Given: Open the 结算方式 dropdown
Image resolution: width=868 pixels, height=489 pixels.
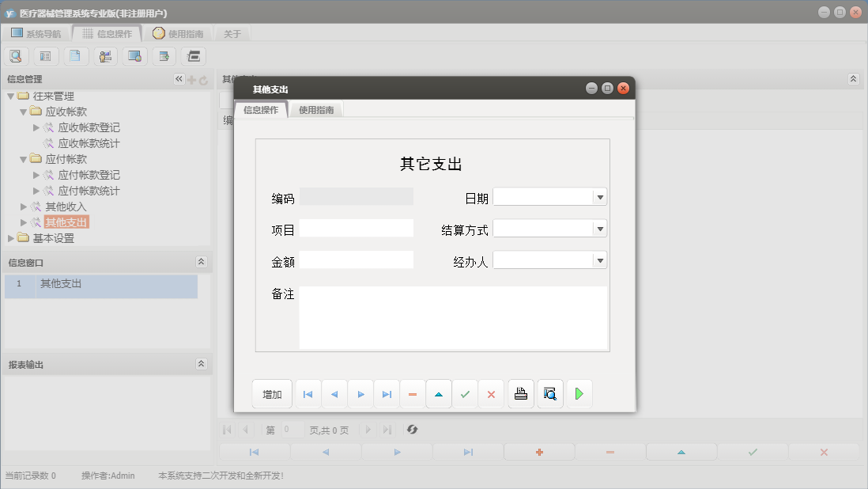Looking at the screenshot, I should point(599,228).
